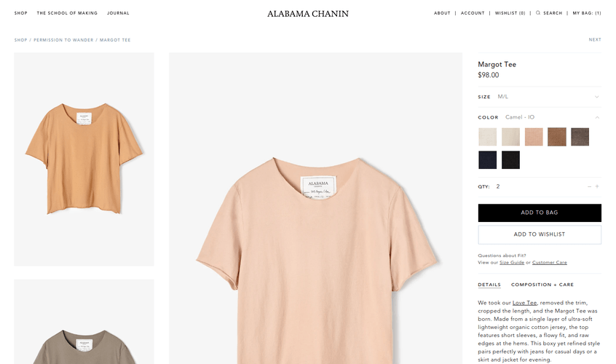Select the brown camel color swatch
The image size is (616, 364).
pyautogui.click(x=557, y=137)
